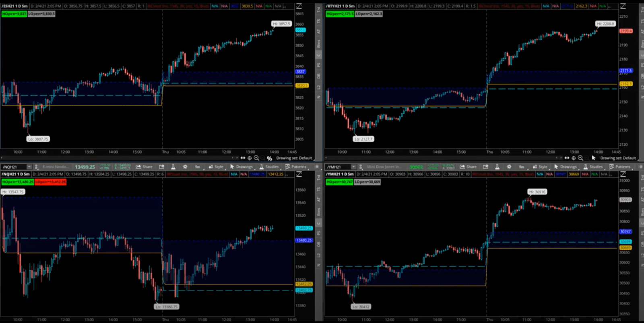Toggle the DB side tab beside NQ chart

(x=319, y=244)
